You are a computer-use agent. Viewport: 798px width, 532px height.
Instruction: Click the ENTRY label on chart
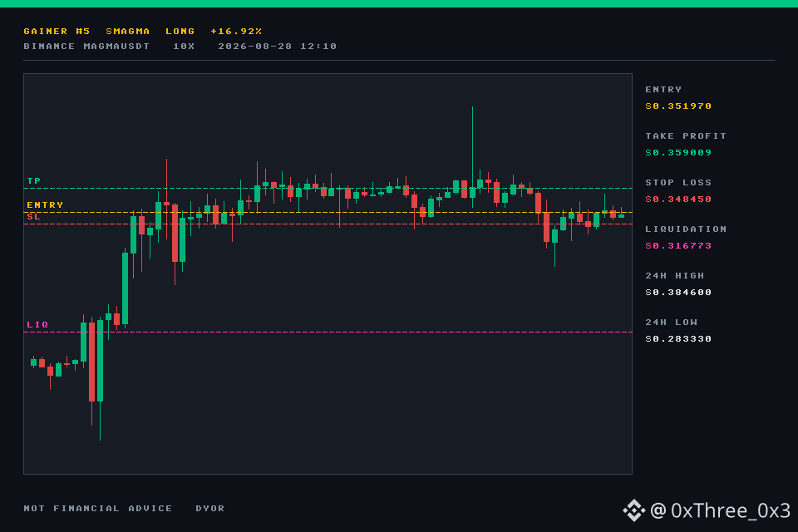pyautogui.click(x=45, y=204)
